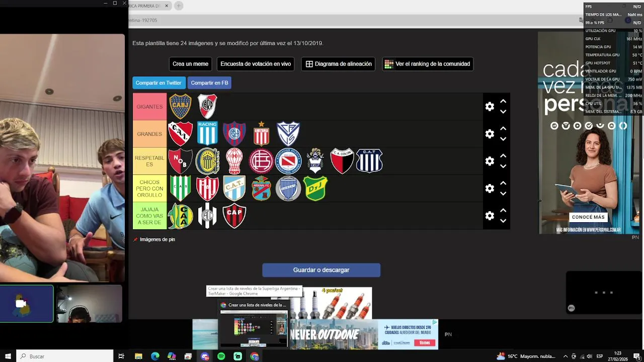Open Spotify from the taskbar
This screenshot has width=644, height=362.
point(221,356)
